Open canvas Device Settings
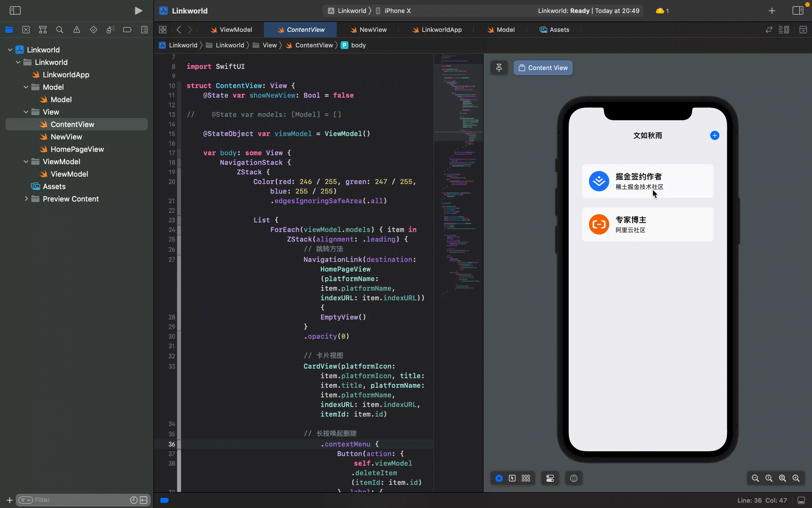Screen dimensions: 812x508 click(550, 478)
